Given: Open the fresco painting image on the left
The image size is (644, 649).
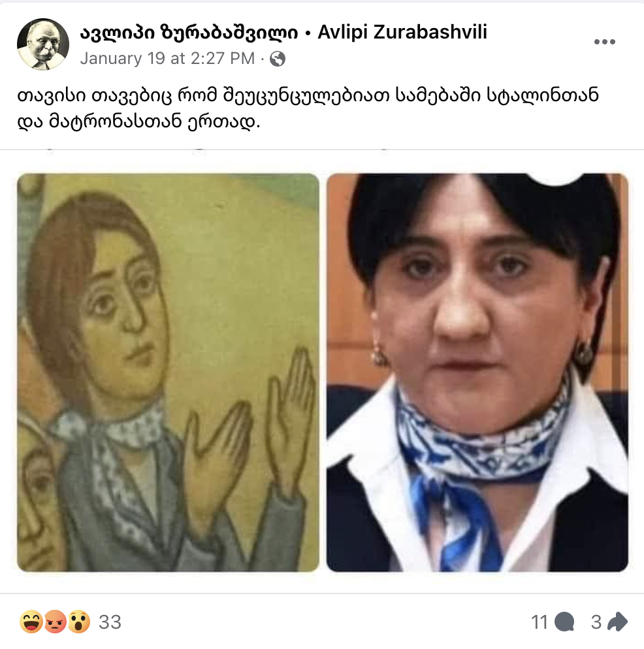Looking at the screenshot, I should [168, 373].
